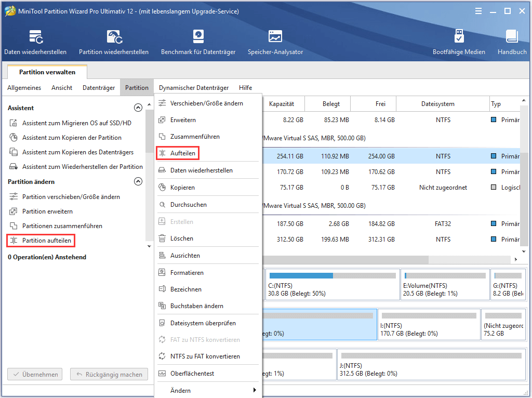
Task: Sort by Typ column header
Action: click(504, 104)
